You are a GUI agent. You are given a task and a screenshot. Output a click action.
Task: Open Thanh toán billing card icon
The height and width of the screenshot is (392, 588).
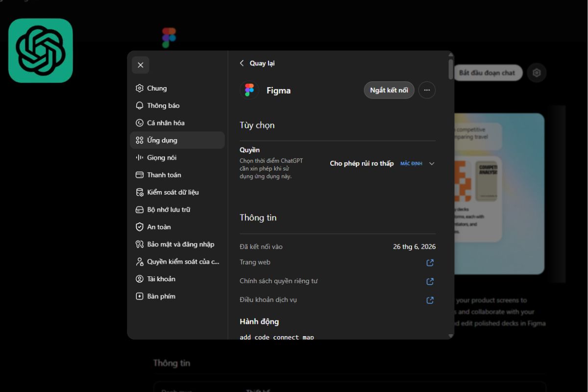(x=140, y=175)
